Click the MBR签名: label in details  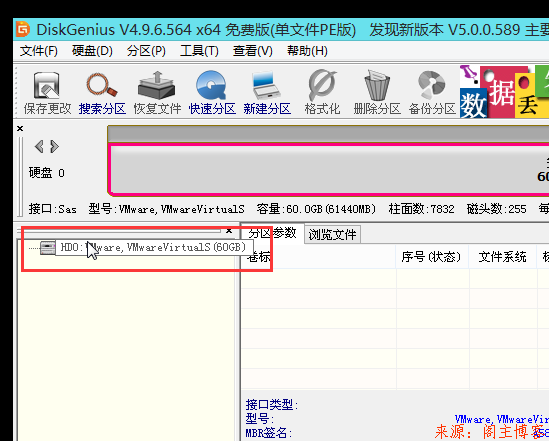[269, 433]
